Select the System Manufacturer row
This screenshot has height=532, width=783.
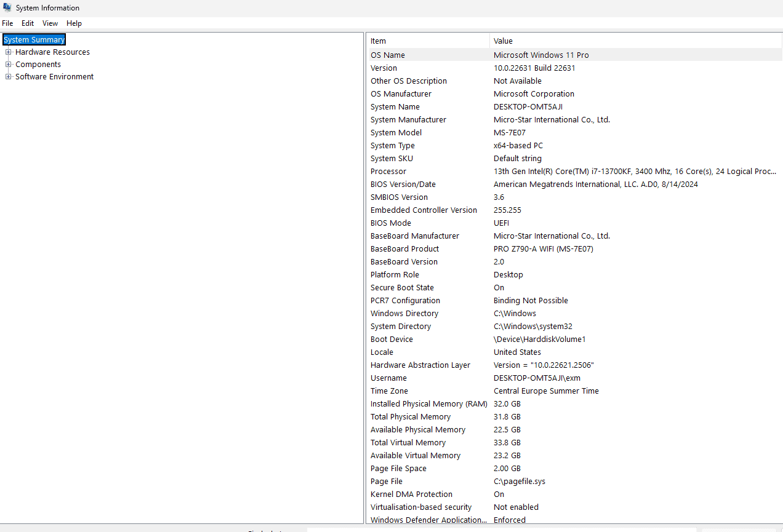pyautogui.click(x=575, y=120)
